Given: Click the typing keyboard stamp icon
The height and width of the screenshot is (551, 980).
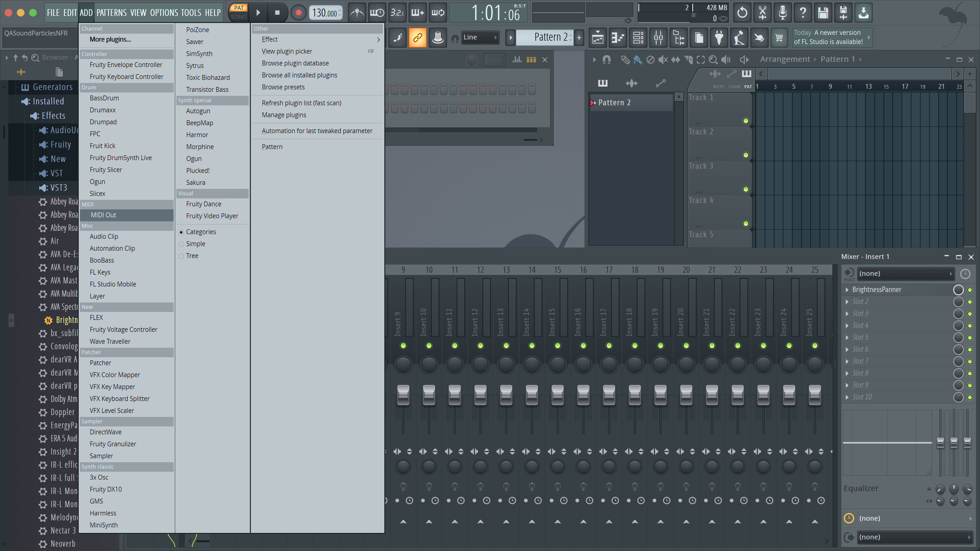Looking at the screenshot, I should pos(438,38).
